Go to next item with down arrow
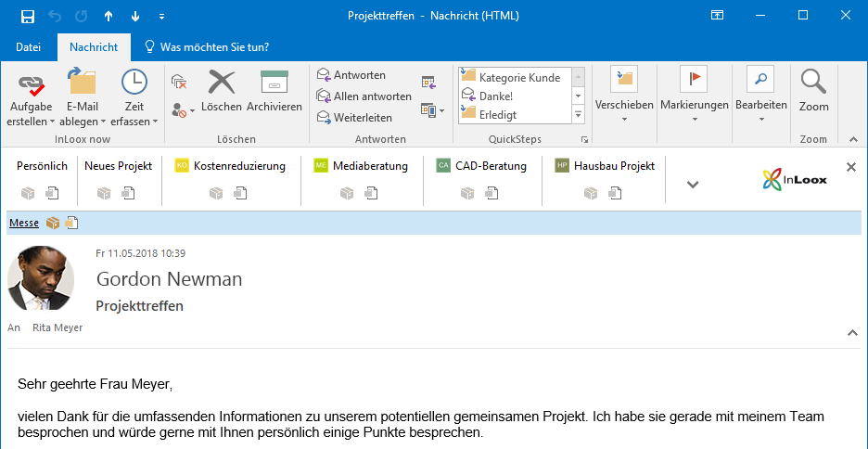 [135, 17]
